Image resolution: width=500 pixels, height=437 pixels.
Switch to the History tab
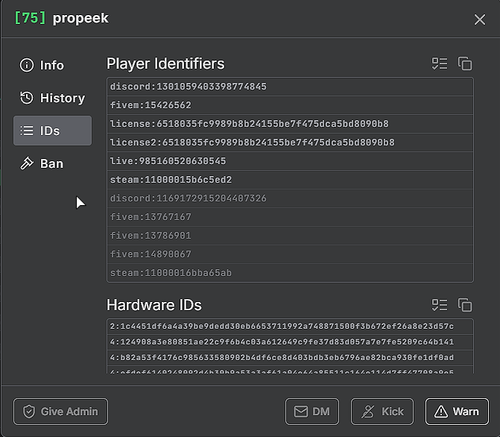pyautogui.click(x=52, y=98)
